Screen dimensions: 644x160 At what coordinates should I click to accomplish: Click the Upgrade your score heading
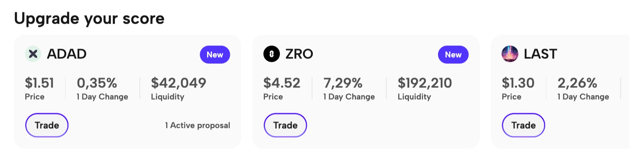pyautogui.click(x=89, y=18)
